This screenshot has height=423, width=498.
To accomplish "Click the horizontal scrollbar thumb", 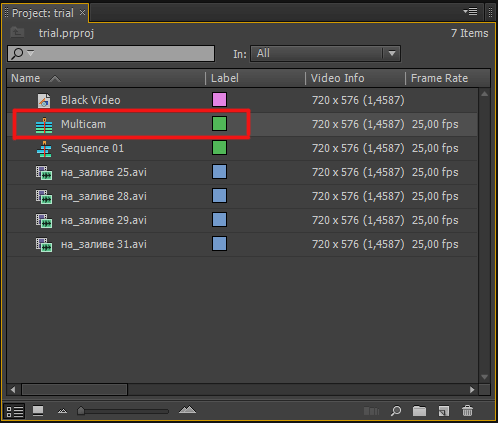I will click(x=75, y=389).
